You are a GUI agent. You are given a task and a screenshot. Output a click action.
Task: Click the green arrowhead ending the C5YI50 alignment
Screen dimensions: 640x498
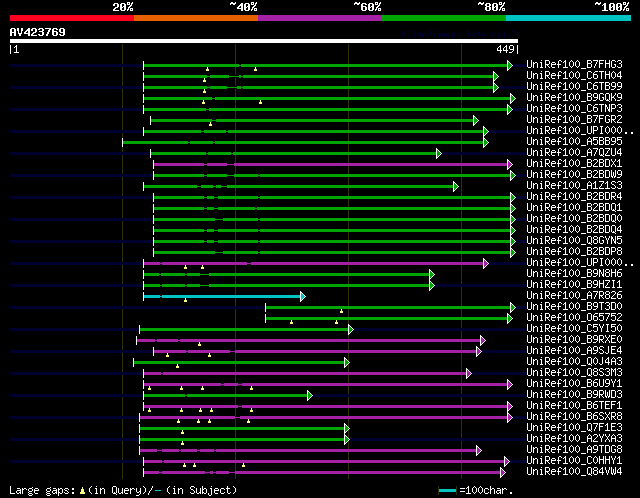(x=351, y=329)
